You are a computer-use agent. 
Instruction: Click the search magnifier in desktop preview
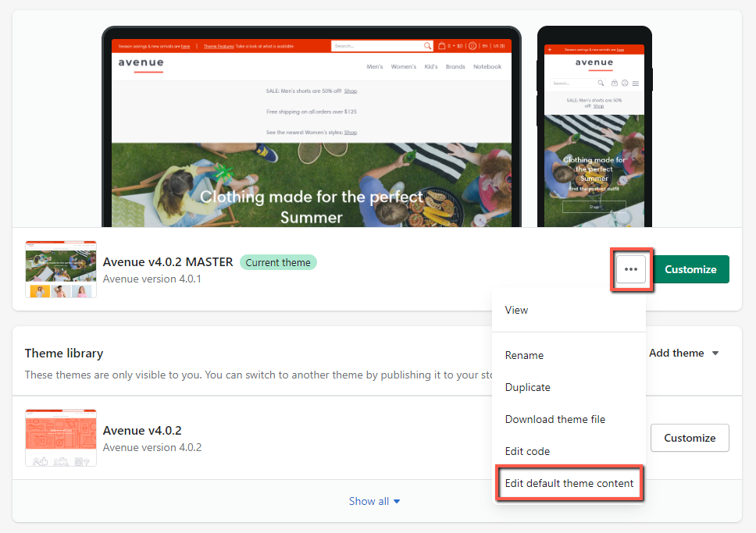[x=427, y=46]
